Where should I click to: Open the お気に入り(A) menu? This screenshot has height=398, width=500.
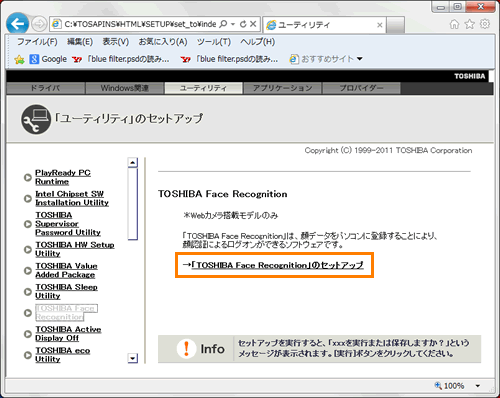[x=163, y=42]
